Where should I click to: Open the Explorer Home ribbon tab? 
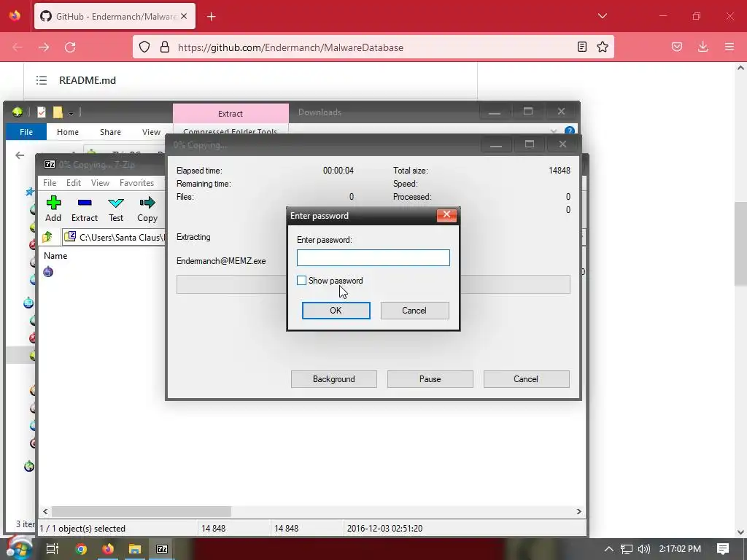click(68, 132)
